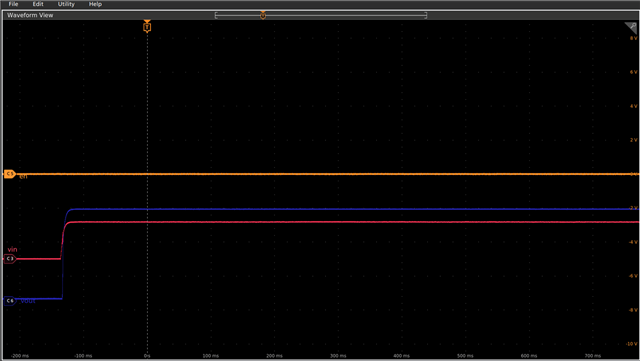
Task: Click the left bracket of the overview bar
Action: 216,16
